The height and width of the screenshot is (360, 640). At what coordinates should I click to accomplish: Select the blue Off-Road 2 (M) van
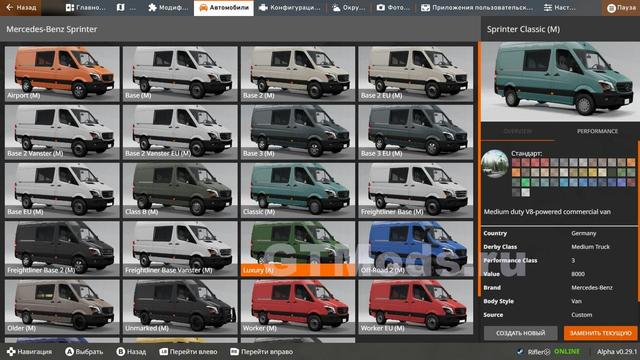416,249
